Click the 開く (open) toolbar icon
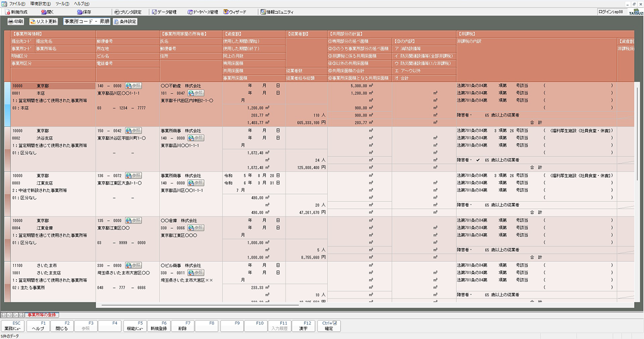The width and height of the screenshot is (644, 339). (x=48, y=12)
